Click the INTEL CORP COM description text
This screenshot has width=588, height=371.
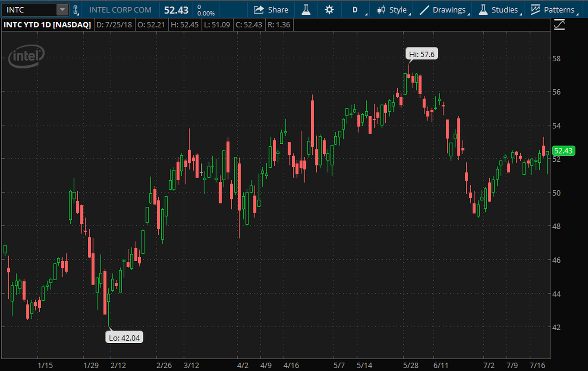pyautogui.click(x=120, y=10)
